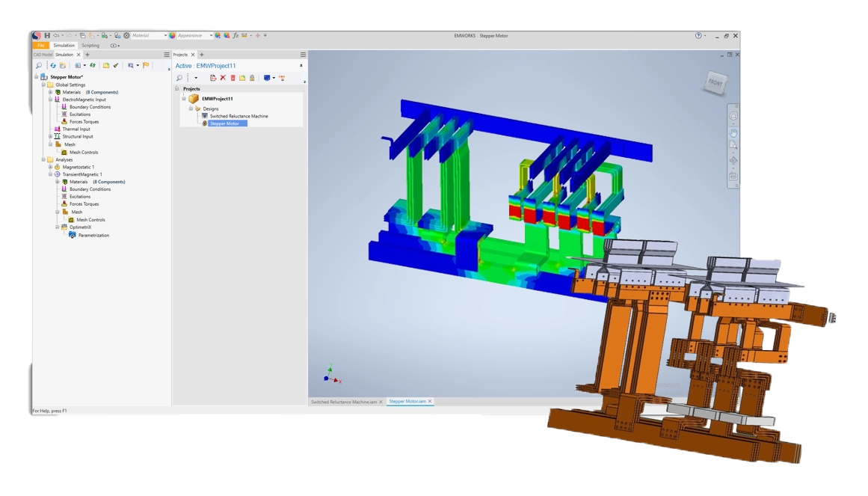The image size is (868, 496).
Task: Click the red X delete icon in Projects toolbar
Action: tap(223, 78)
